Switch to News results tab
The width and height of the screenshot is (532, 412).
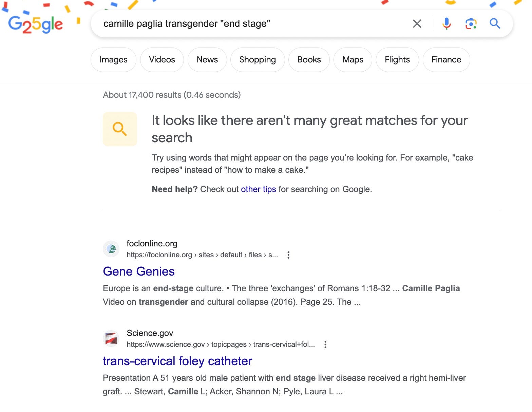click(x=207, y=60)
